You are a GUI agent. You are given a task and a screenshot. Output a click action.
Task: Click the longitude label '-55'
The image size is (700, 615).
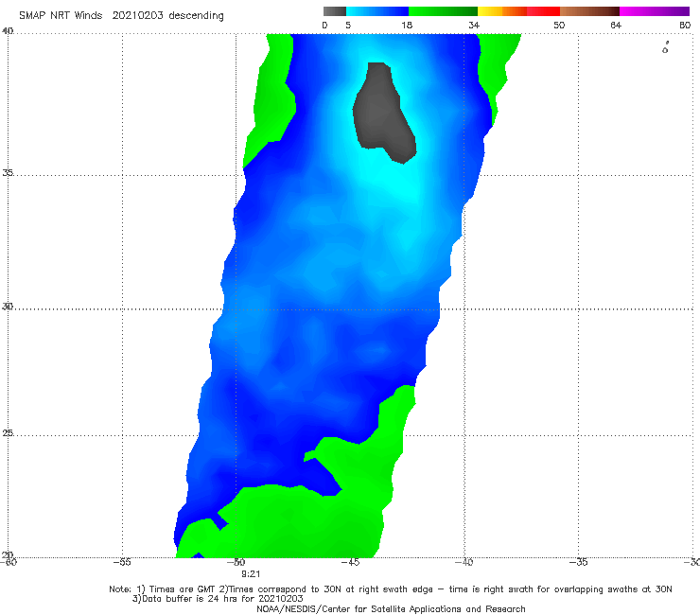[x=122, y=562]
